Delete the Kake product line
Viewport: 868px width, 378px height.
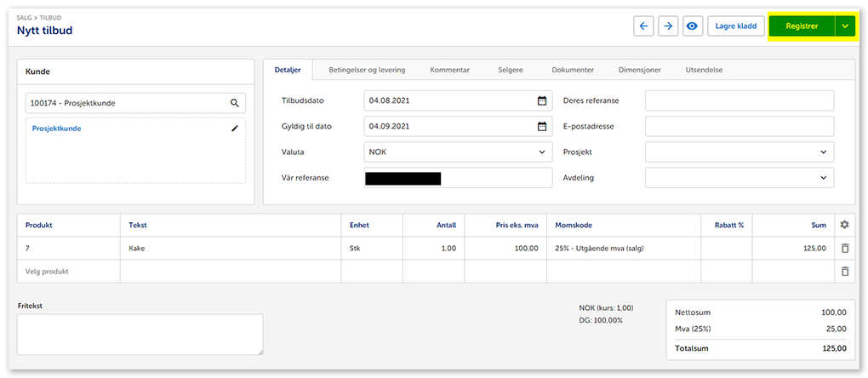(x=844, y=249)
